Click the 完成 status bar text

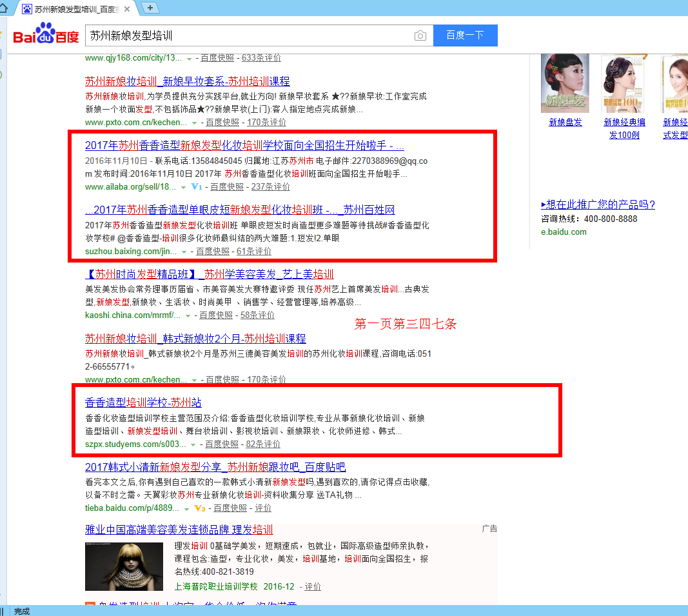(x=21, y=611)
